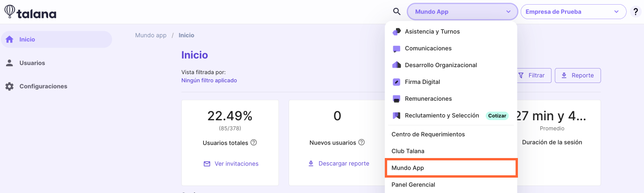644x193 pixels.
Task: Open Club Talana from the menu
Action: pyautogui.click(x=451, y=151)
